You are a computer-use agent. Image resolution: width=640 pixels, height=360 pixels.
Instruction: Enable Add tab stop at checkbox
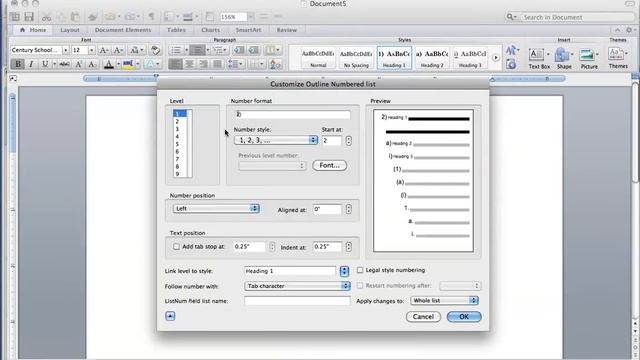click(176, 247)
